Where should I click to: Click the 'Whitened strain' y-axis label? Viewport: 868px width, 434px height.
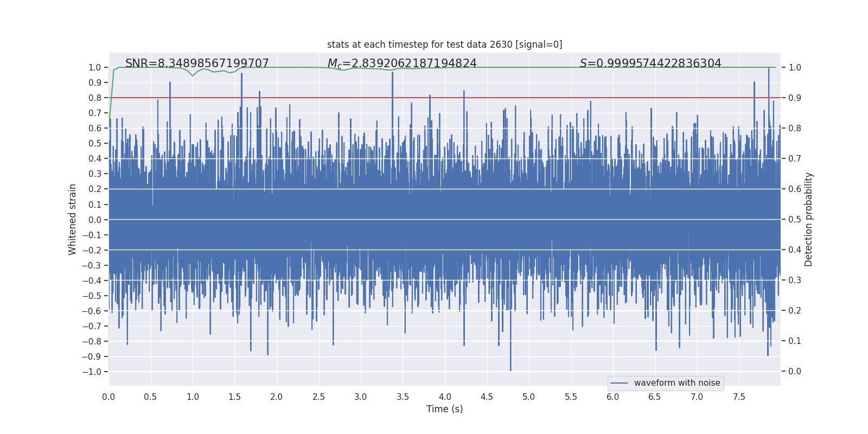72,219
